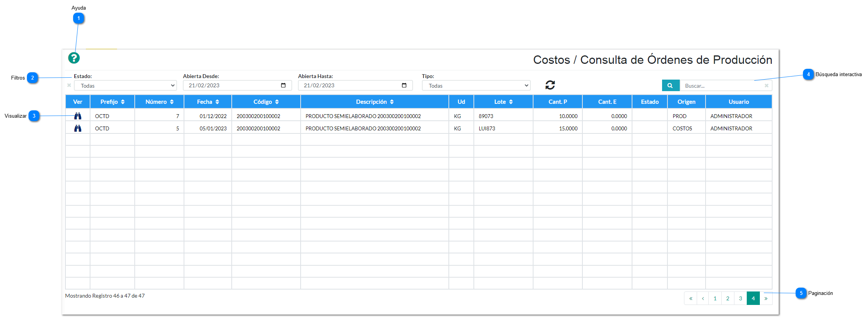
Task: Click the Cant. P column header
Action: tap(558, 102)
